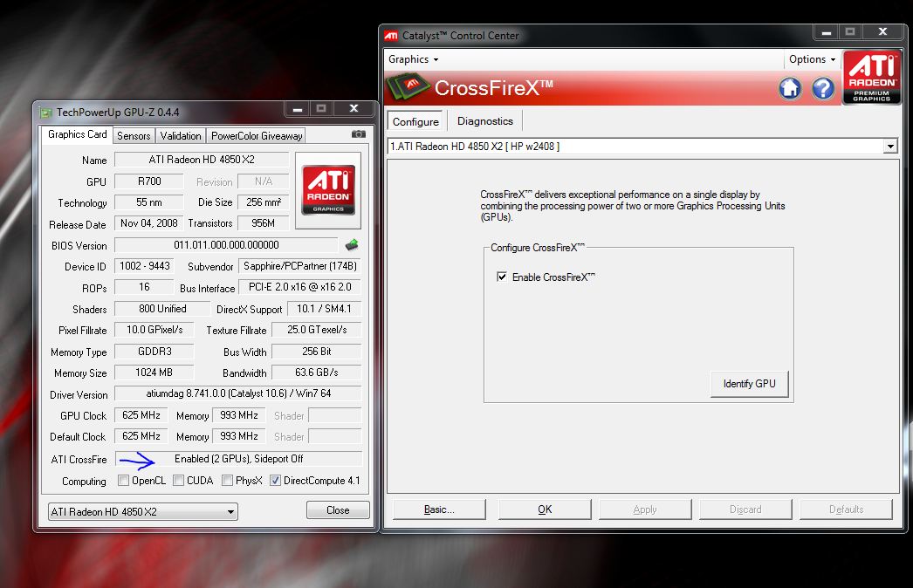Switch to the Sensors tab

(x=134, y=135)
